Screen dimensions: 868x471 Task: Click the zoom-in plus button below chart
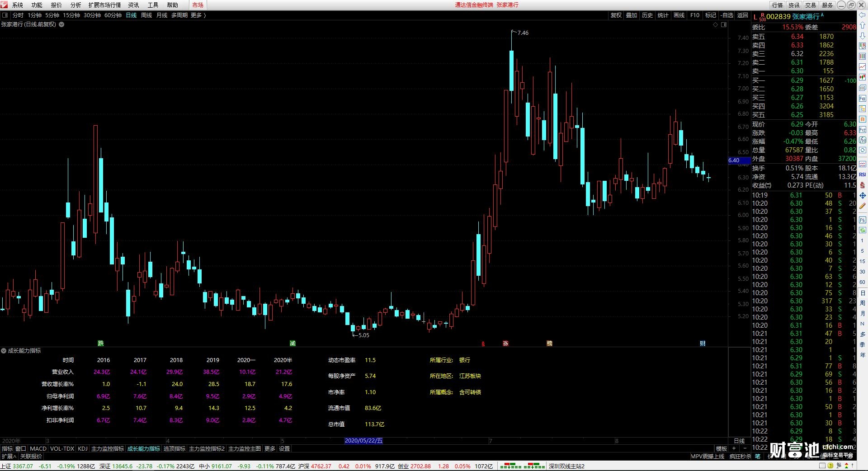(734, 449)
